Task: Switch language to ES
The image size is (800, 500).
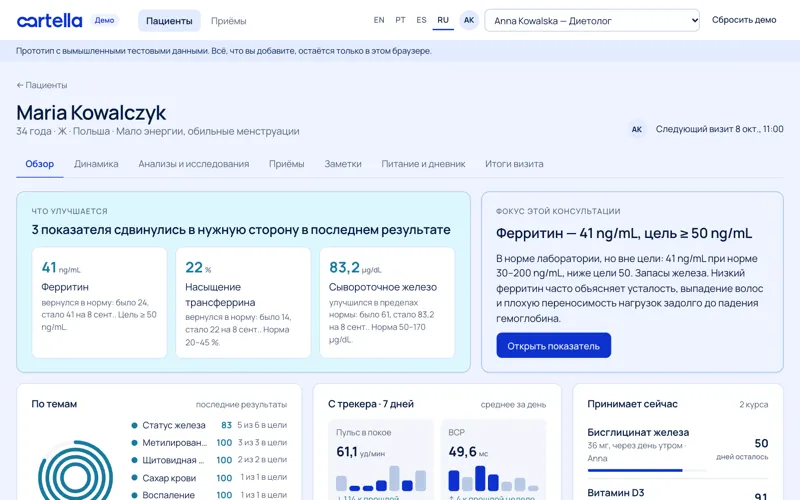Action: click(421, 20)
